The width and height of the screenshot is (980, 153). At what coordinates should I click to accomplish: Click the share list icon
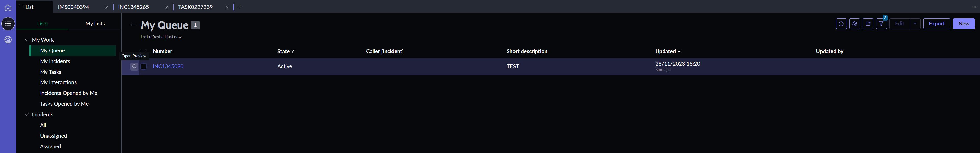coord(868,24)
